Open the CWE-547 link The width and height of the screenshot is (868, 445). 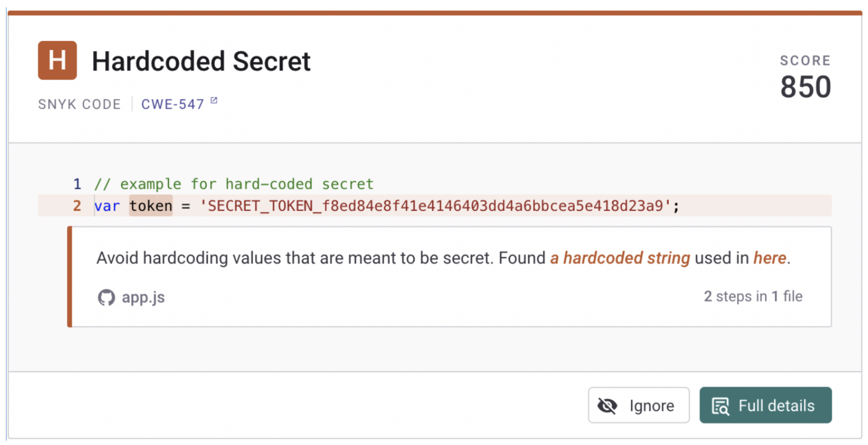[173, 104]
